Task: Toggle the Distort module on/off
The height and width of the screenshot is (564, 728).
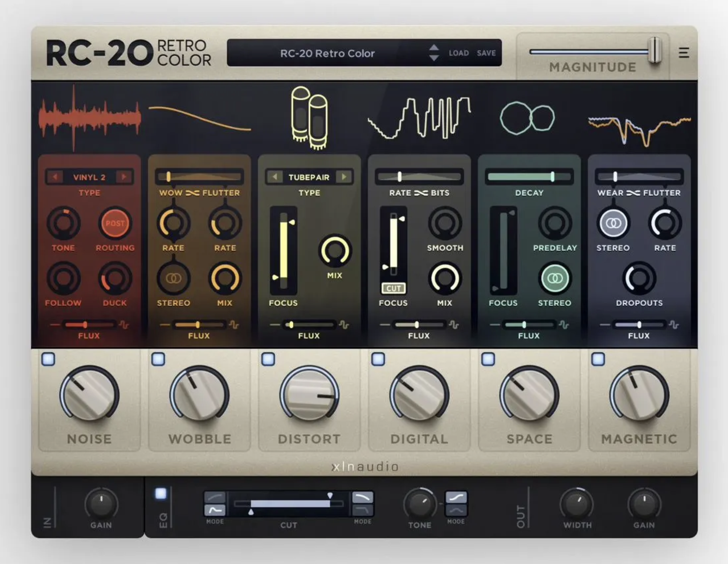Action: click(x=268, y=359)
